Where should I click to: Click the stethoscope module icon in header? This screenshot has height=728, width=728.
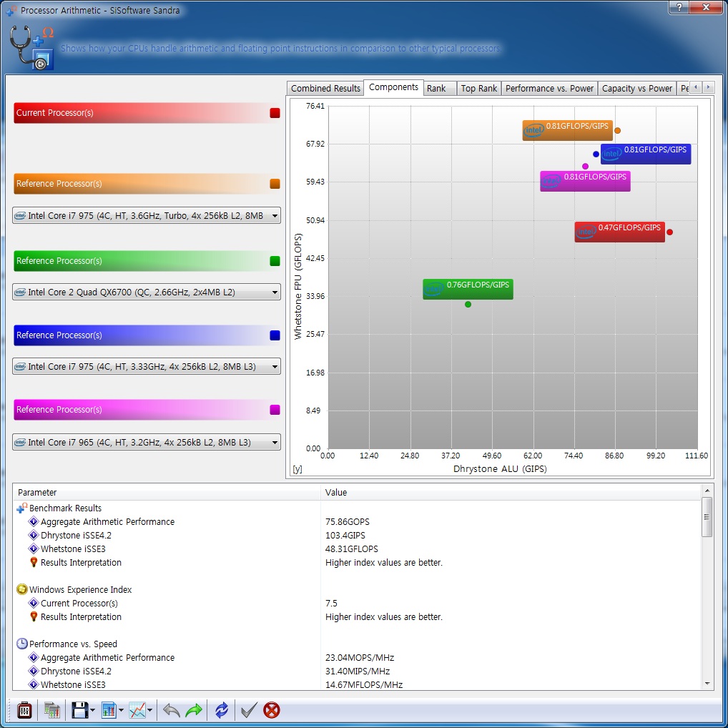click(31, 47)
